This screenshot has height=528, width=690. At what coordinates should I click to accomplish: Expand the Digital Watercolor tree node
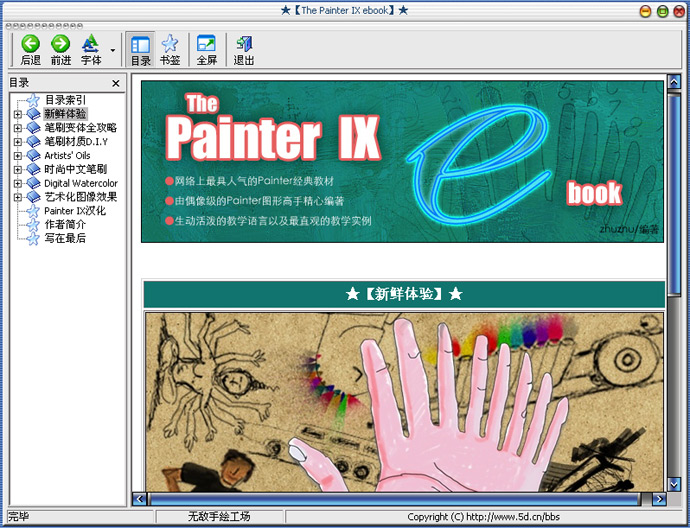pyautogui.click(x=17, y=183)
